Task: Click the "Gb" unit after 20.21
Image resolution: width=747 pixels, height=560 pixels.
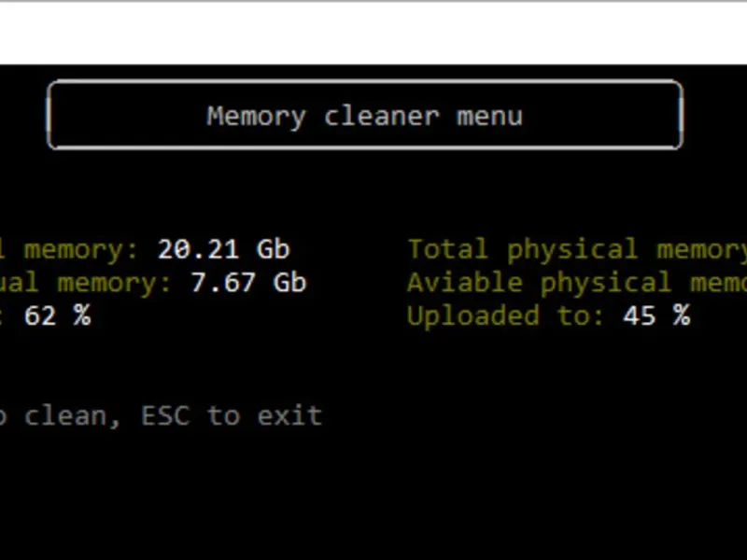Action: point(274,249)
